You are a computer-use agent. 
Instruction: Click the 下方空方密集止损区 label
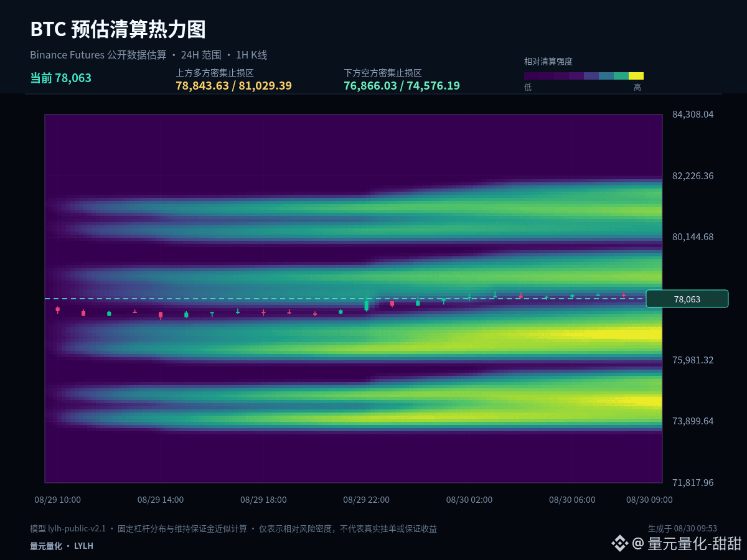(x=383, y=73)
